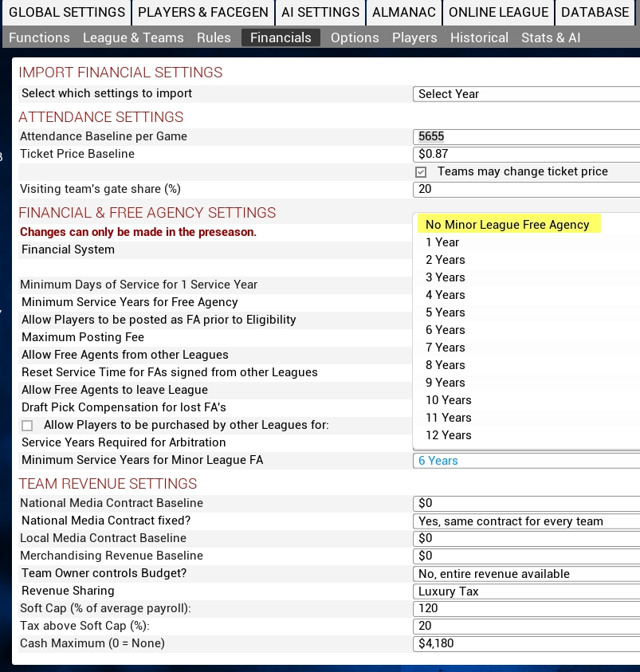Edit the Ticket Price Baseline field
This screenshot has width=640, height=672.
(x=526, y=154)
